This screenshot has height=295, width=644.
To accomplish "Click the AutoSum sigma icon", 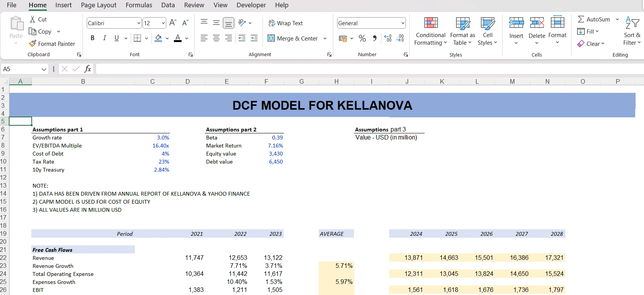I will 581,19.
